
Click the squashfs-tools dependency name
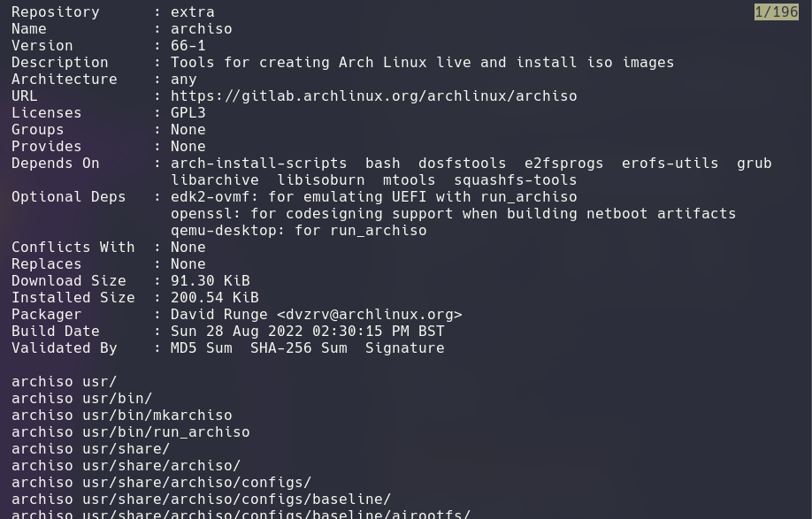tap(515, 179)
